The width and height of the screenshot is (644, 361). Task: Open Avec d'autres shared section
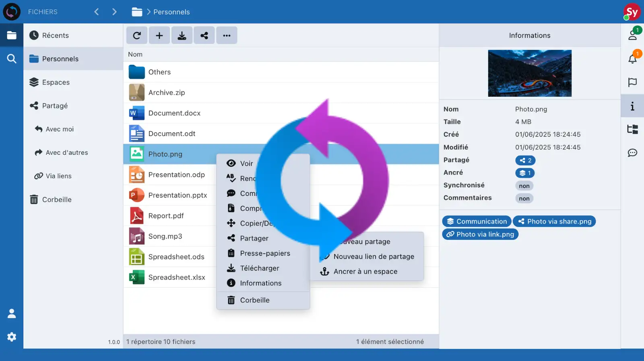click(73, 152)
